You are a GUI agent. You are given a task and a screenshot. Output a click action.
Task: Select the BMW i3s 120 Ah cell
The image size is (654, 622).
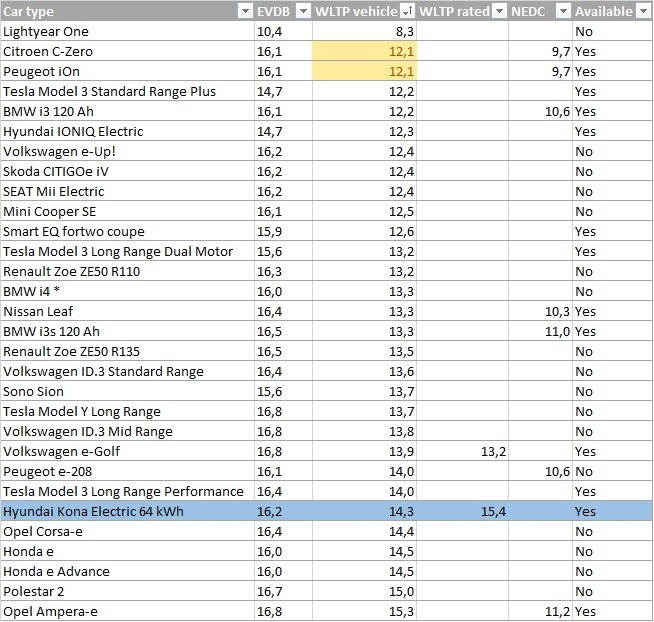[x=128, y=331]
